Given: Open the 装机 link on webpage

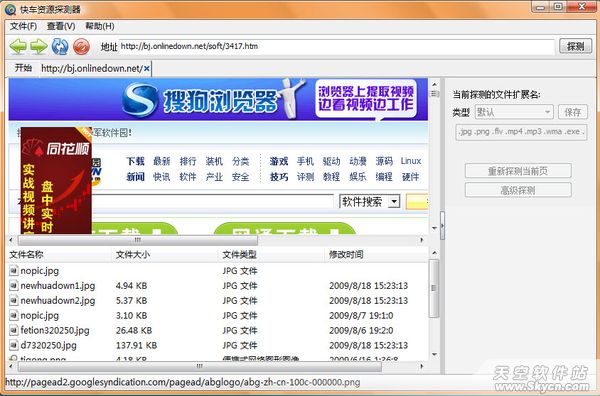Looking at the screenshot, I should [x=214, y=161].
